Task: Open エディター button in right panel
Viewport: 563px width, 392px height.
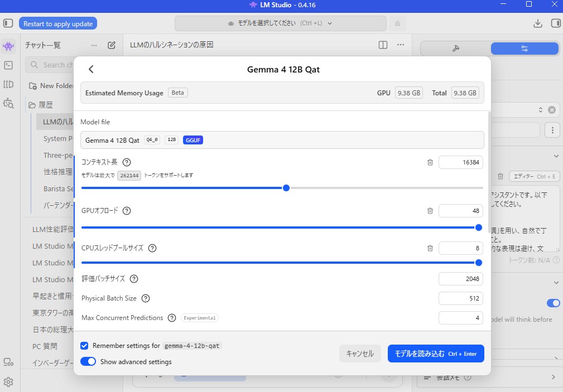Action: pos(535,176)
